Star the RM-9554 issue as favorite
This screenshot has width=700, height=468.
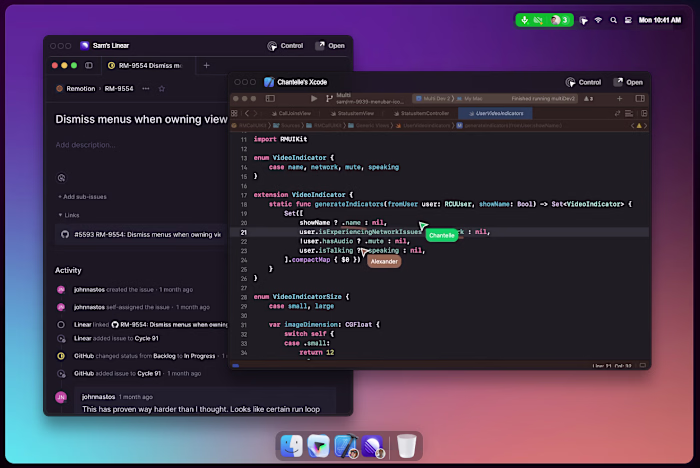pos(162,89)
